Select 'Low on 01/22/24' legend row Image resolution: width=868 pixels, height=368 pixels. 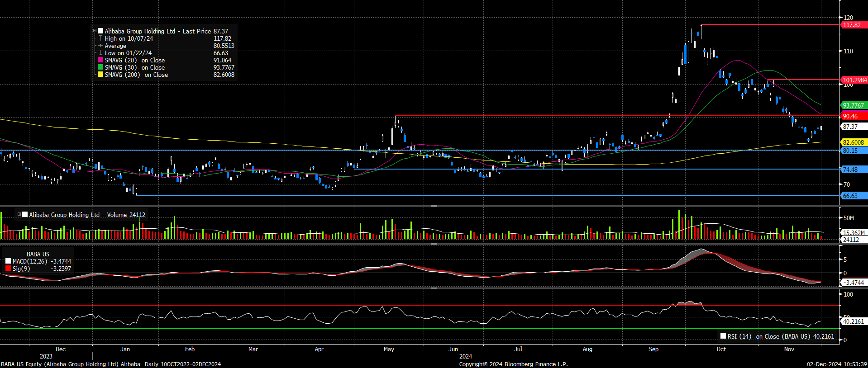(x=128, y=53)
